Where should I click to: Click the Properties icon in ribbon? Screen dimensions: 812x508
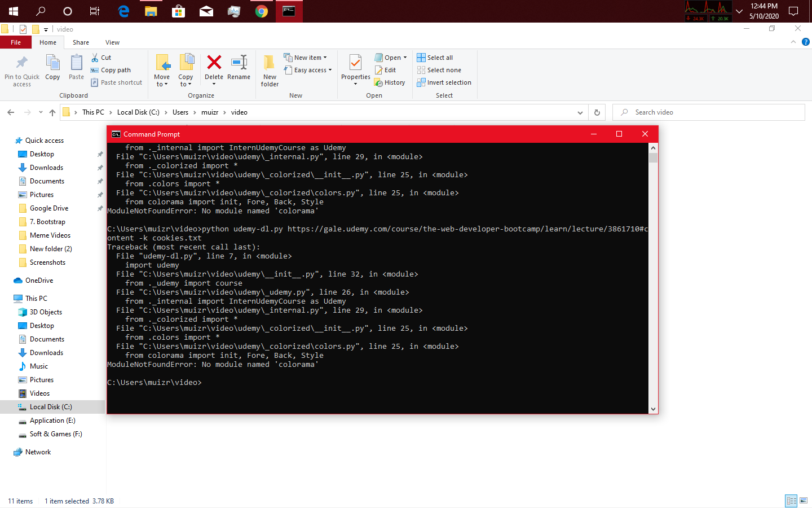click(x=355, y=63)
